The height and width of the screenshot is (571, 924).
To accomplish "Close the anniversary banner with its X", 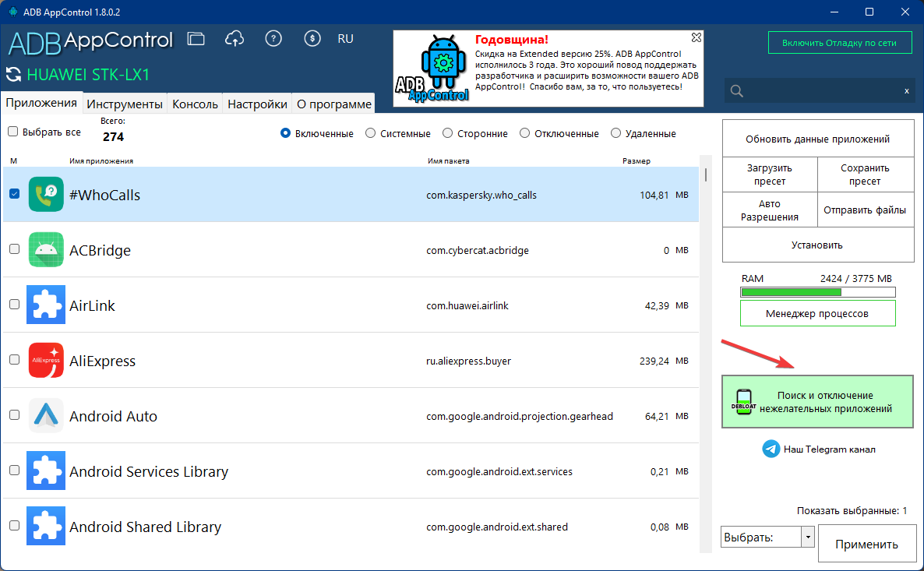I will (697, 37).
